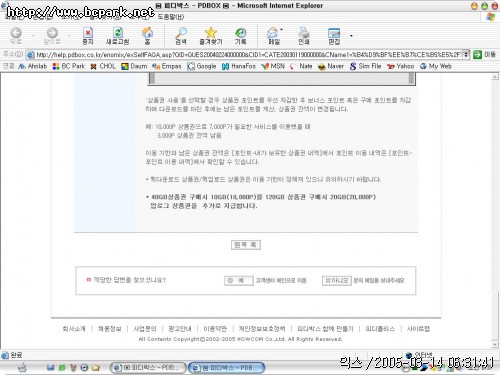Go back using the Back (뒤로) arrow
This screenshot has height=375, width=500.
point(16,36)
